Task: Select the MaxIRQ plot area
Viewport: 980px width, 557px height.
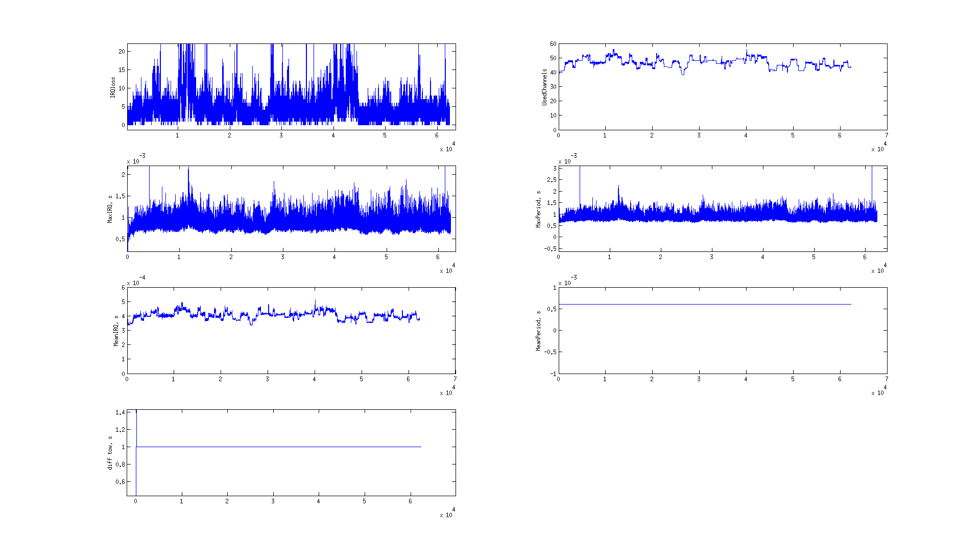Action: pyautogui.click(x=291, y=210)
